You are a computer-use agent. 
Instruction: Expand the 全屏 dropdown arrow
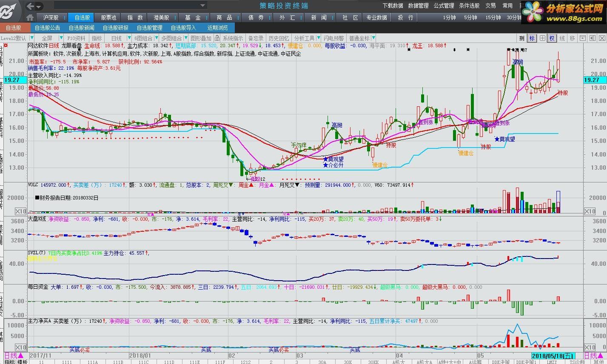pos(61,38)
